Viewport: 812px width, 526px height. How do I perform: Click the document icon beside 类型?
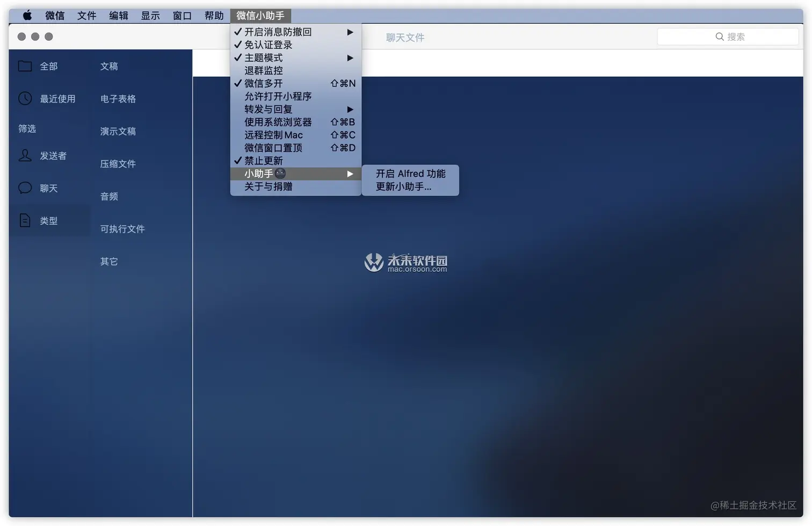pos(25,220)
